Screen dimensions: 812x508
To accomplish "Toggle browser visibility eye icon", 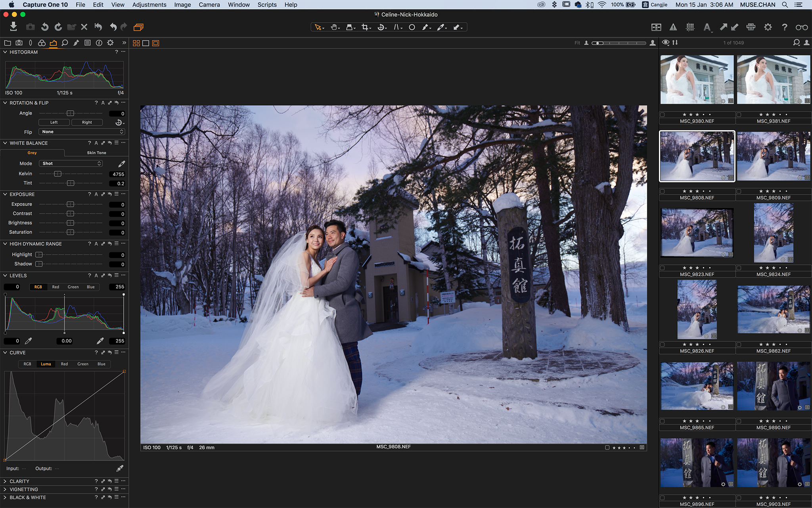I will pyautogui.click(x=666, y=42).
